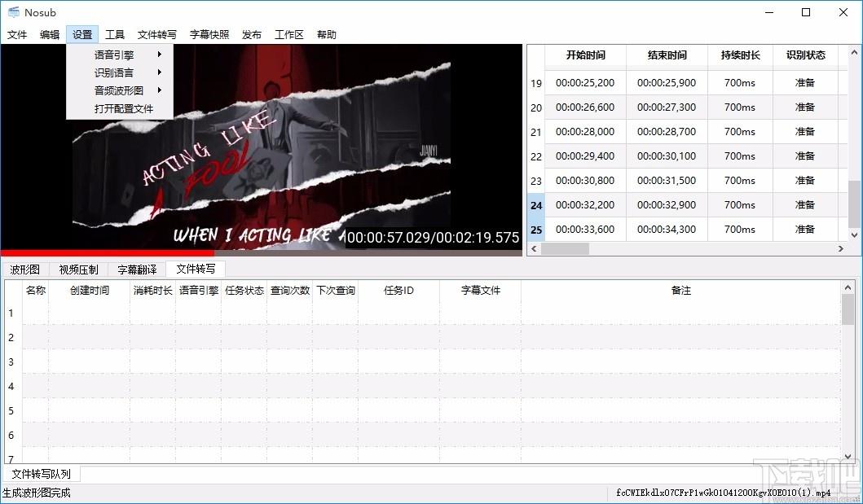Select subtitle row number 23
Viewport: 863px width, 504px height.
(x=536, y=181)
